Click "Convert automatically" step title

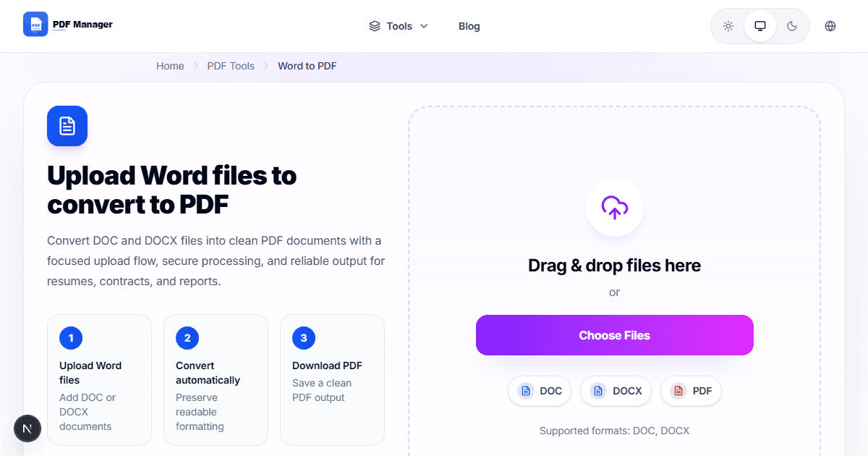(208, 373)
